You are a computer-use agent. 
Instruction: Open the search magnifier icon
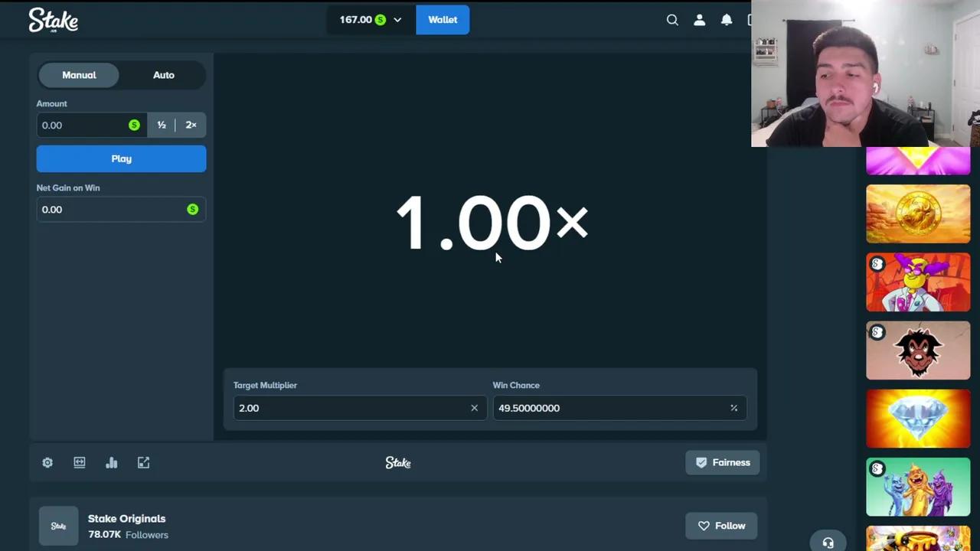(672, 20)
